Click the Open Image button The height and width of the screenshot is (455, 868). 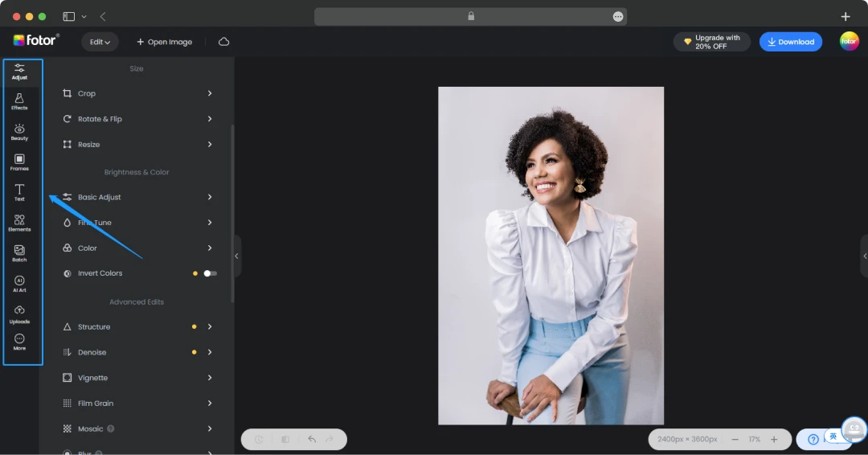pyautogui.click(x=165, y=42)
